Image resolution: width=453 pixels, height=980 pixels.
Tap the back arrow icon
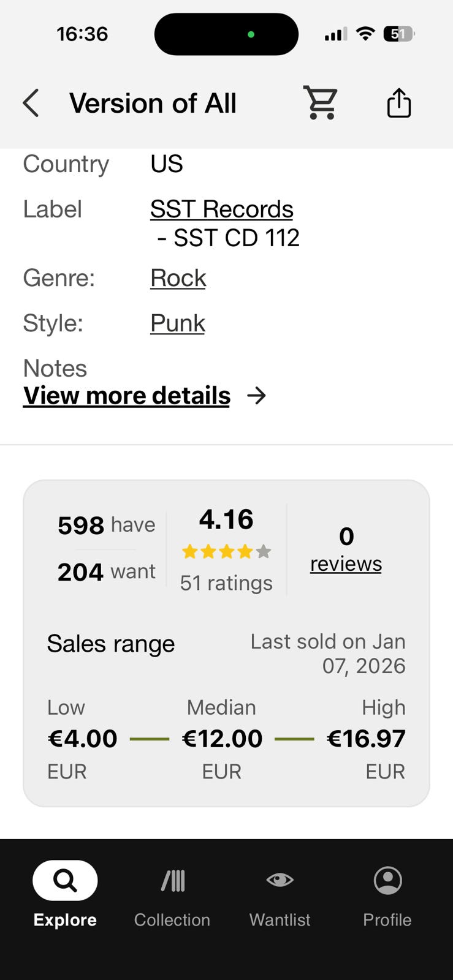click(x=31, y=103)
